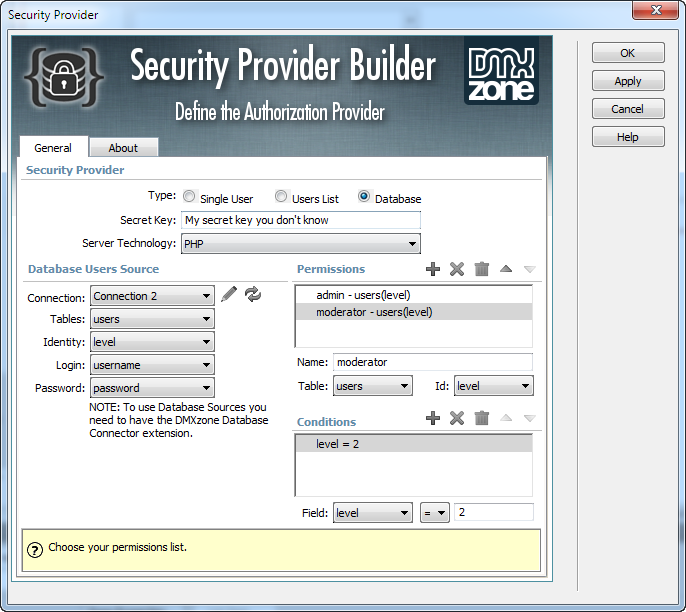Click the permission Name input field
The height and width of the screenshot is (612, 686).
433,362
